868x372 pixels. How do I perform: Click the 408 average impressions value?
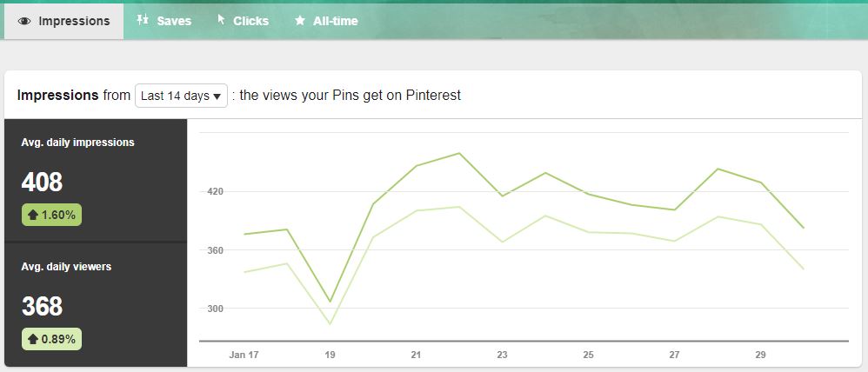pyautogui.click(x=42, y=182)
